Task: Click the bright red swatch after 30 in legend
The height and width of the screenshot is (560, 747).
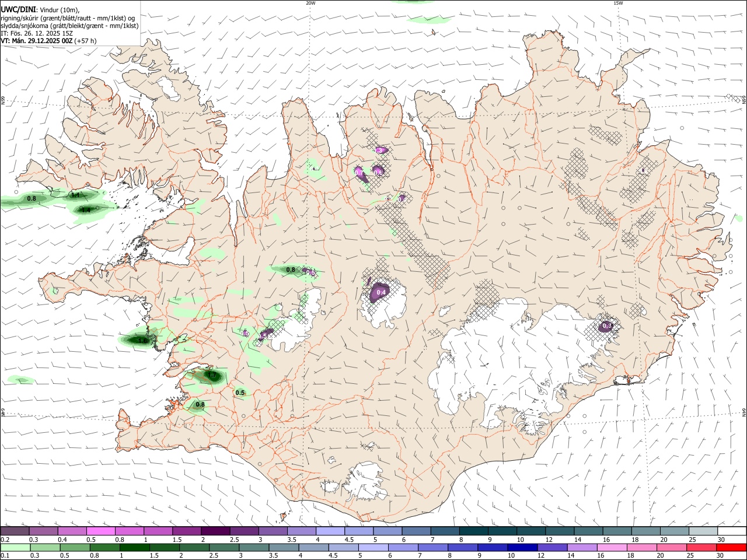Action: tap(732, 548)
